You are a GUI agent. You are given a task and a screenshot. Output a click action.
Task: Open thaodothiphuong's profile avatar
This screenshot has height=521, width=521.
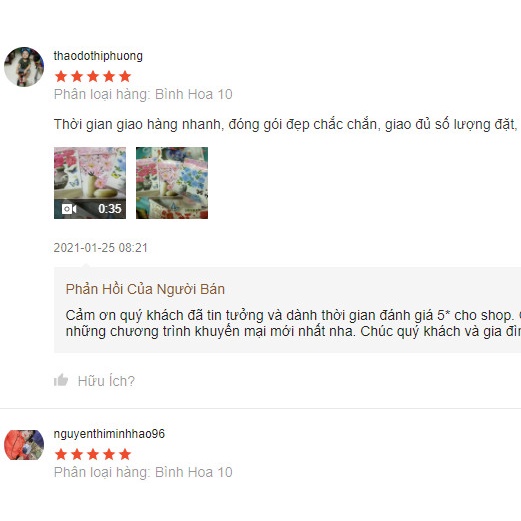tap(24, 67)
